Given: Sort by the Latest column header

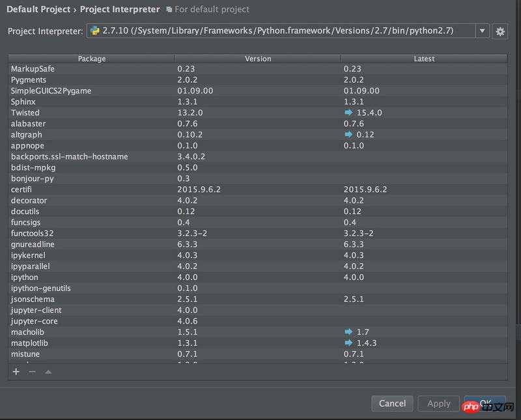Looking at the screenshot, I should tap(424, 59).
